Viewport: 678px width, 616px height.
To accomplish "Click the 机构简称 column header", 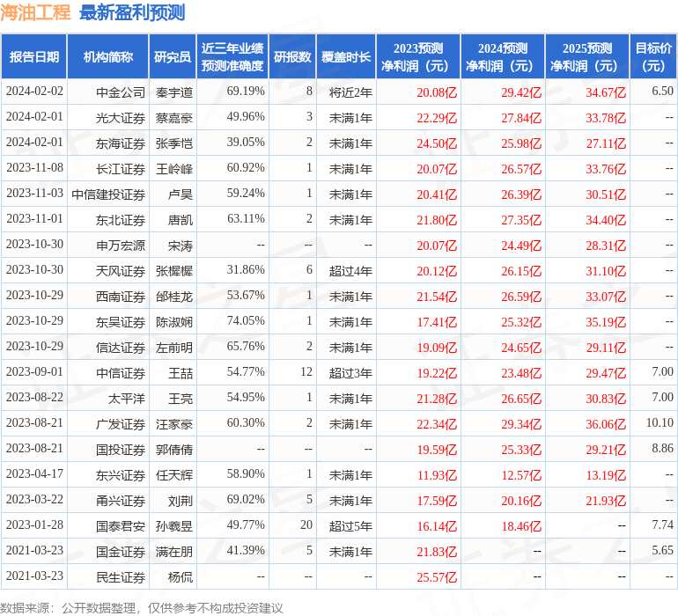I will [108, 56].
